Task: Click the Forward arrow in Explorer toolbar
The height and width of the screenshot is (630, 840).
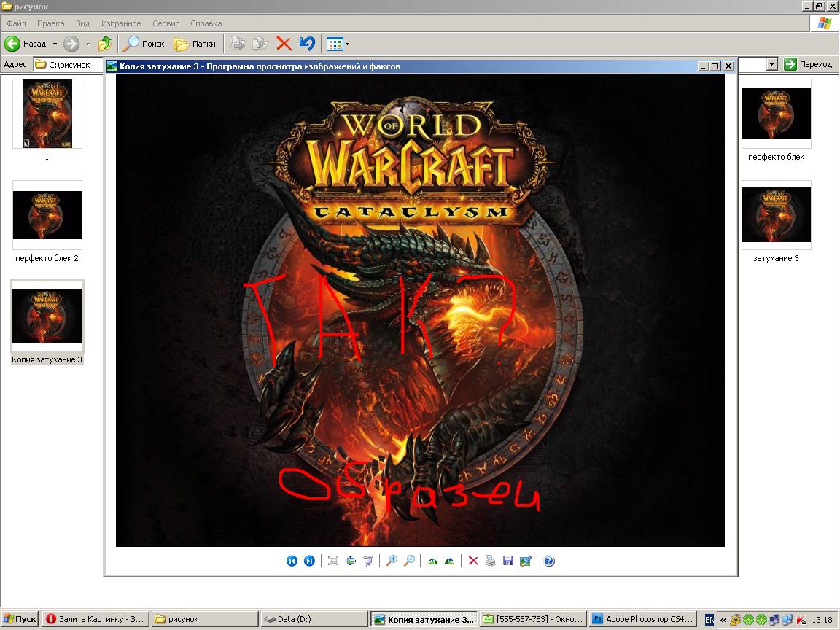Action: 71,44
